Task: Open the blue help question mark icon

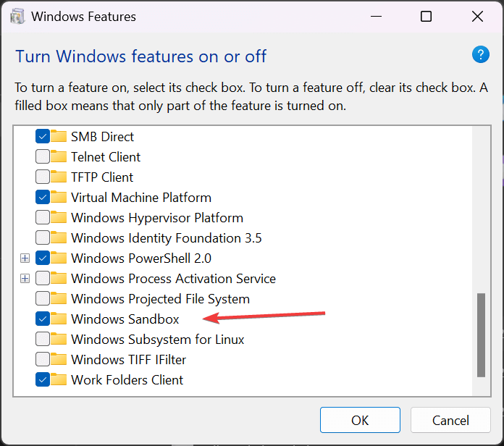Action: (481, 54)
